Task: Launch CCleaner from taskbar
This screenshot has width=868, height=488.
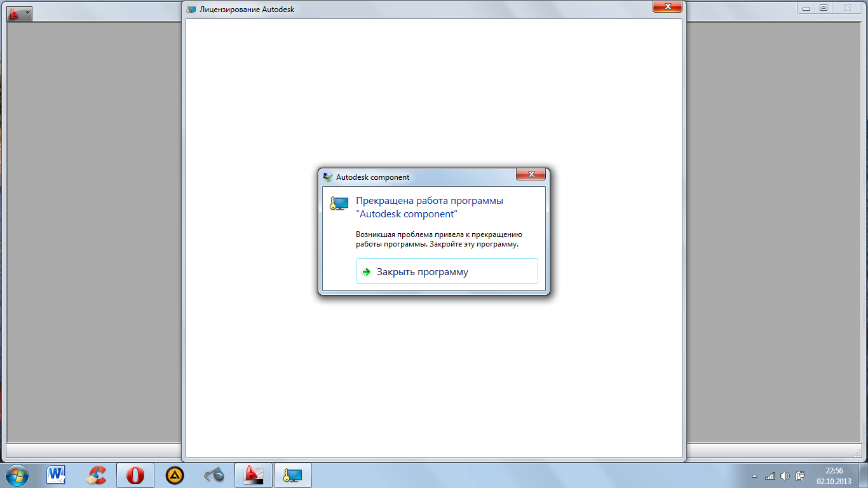Action: pos(96,475)
